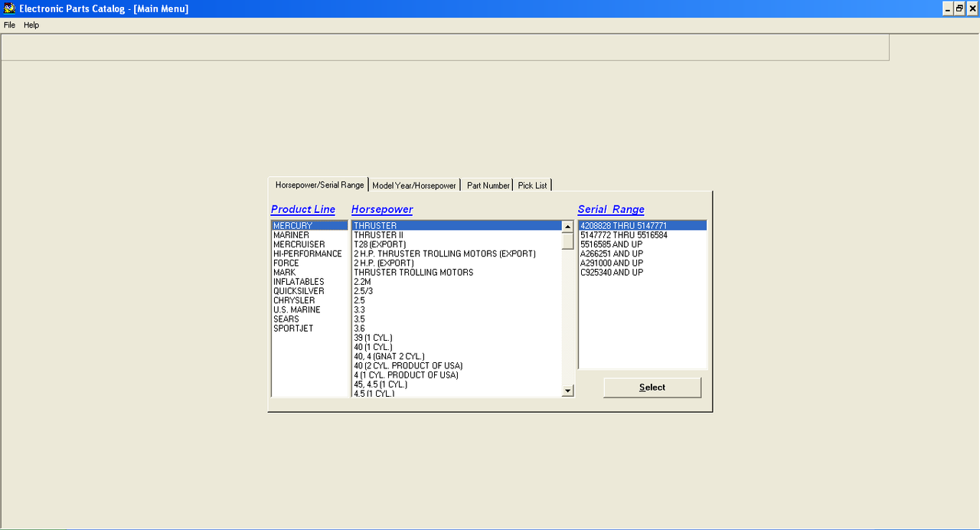The image size is (980, 530).
Task: Select serial range 5147772 THRU 5516584
Action: 642,235
